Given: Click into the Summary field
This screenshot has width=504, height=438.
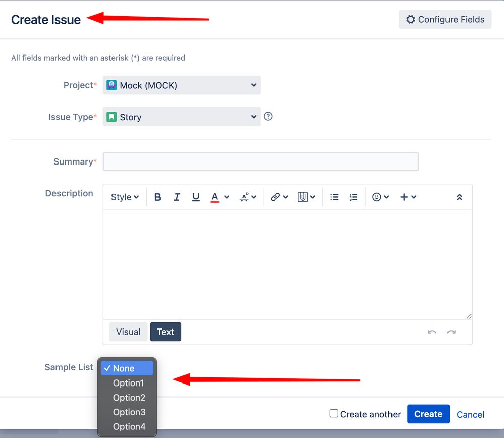Looking at the screenshot, I should tap(261, 161).
